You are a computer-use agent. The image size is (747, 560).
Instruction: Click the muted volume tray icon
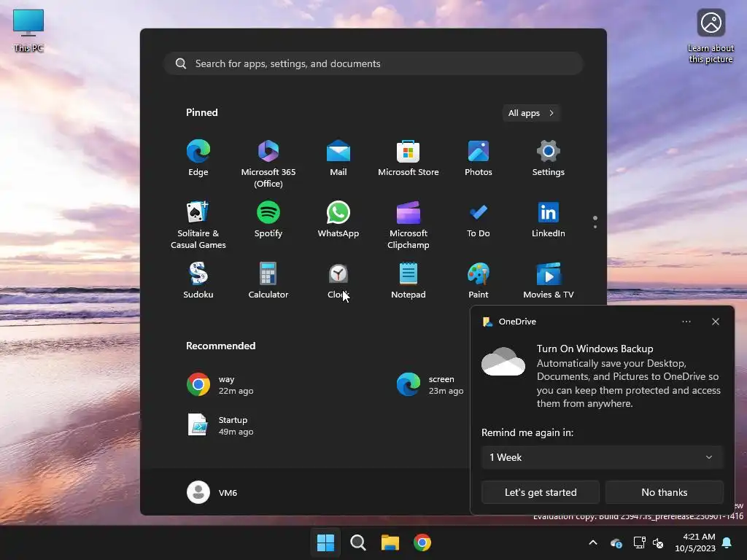tap(658, 542)
